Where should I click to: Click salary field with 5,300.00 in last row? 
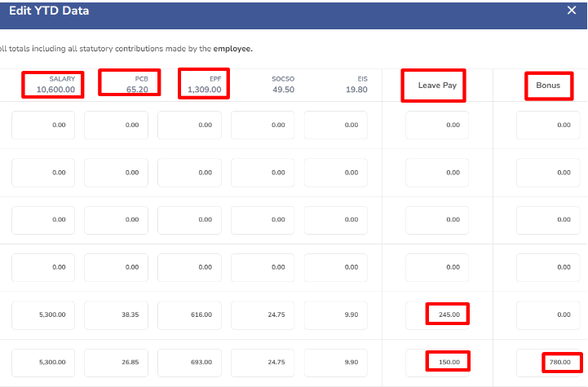[43, 363]
